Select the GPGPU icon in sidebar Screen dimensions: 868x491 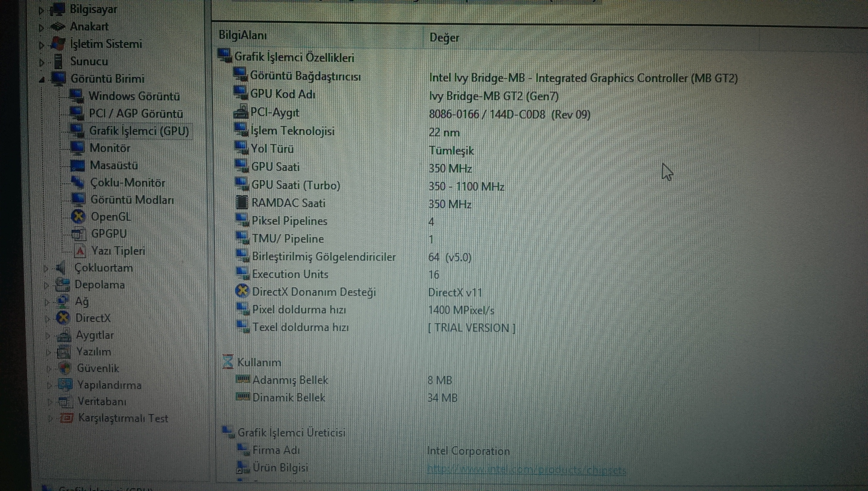coord(78,234)
